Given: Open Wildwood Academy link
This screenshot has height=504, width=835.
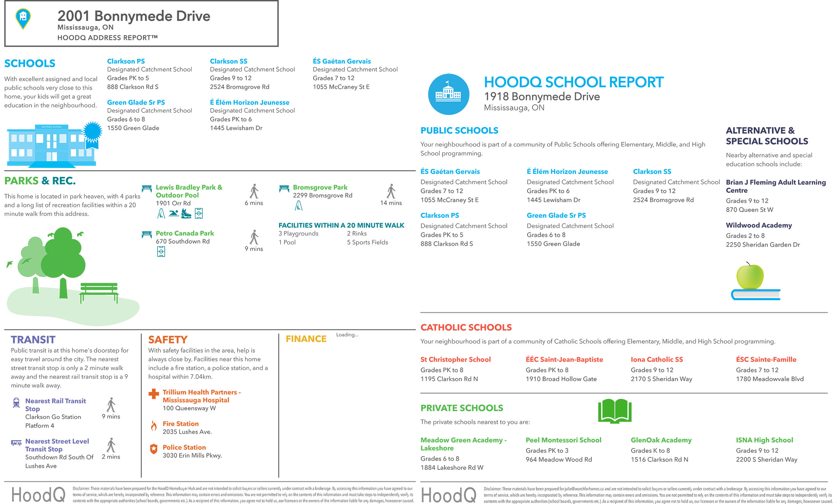Looking at the screenshot, I should click(x=759, y=225).
